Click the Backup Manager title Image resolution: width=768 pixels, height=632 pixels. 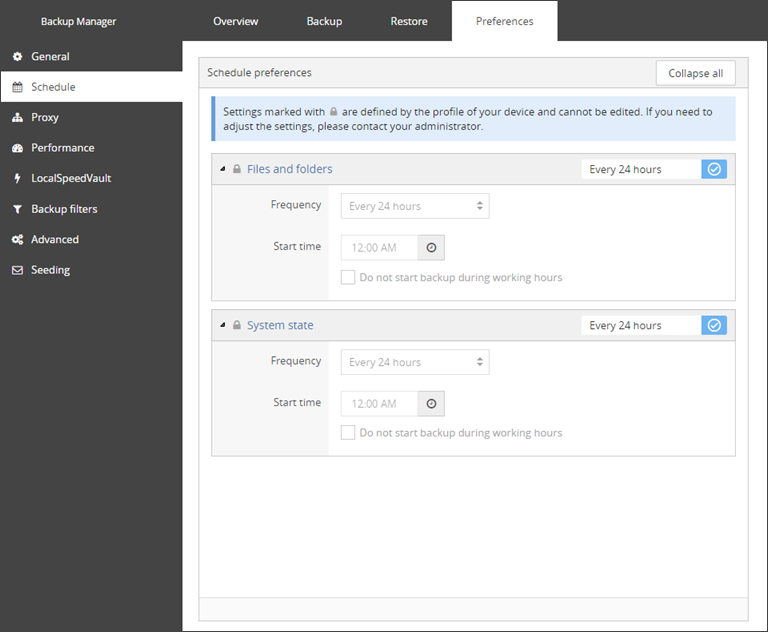(x=78, y=22)
